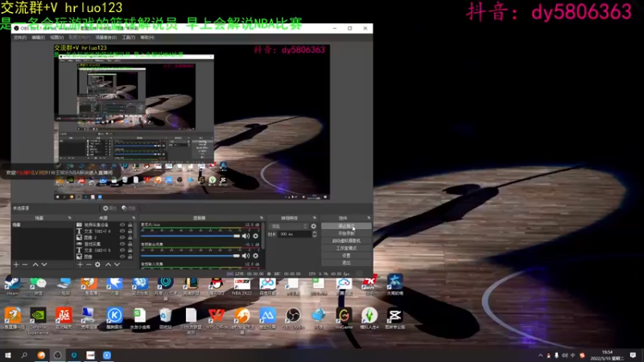Open the Windows Start menu
This screenshot has height=362, width=644.
(8, 355)
